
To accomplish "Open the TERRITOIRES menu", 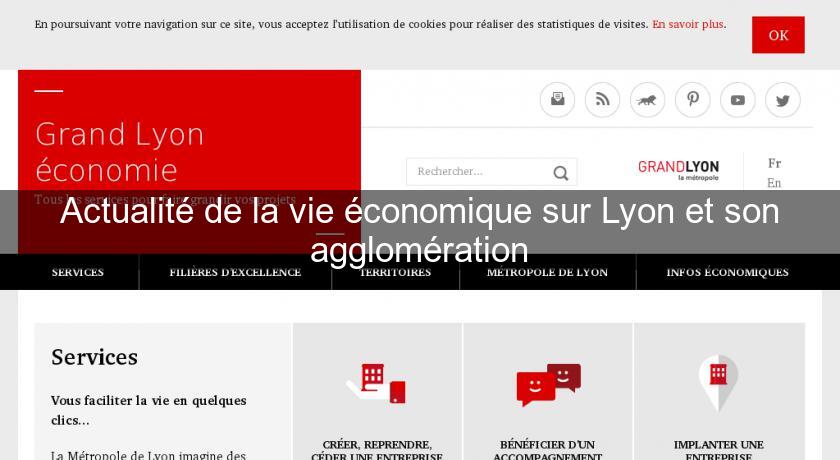I will (x=395, y=272).
